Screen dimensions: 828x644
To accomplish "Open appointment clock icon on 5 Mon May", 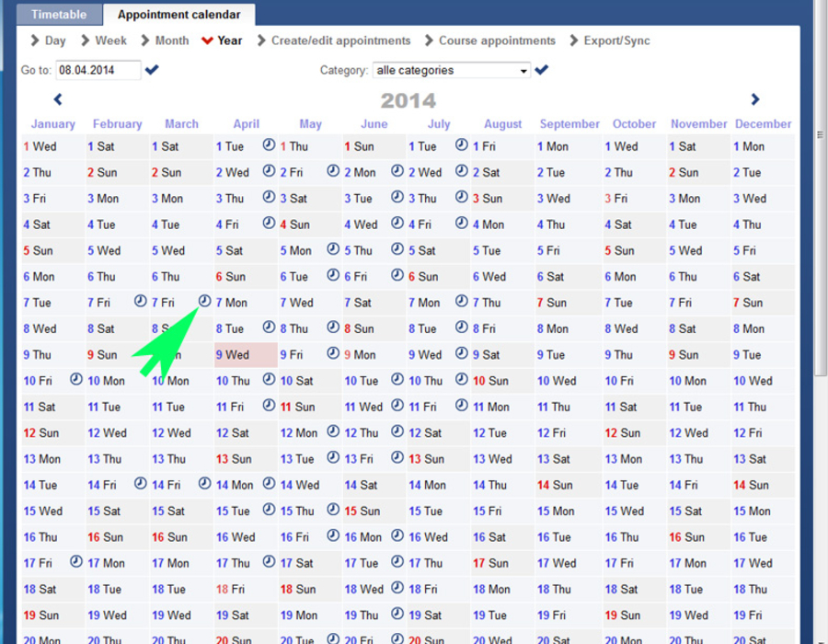I will point(333,248).
